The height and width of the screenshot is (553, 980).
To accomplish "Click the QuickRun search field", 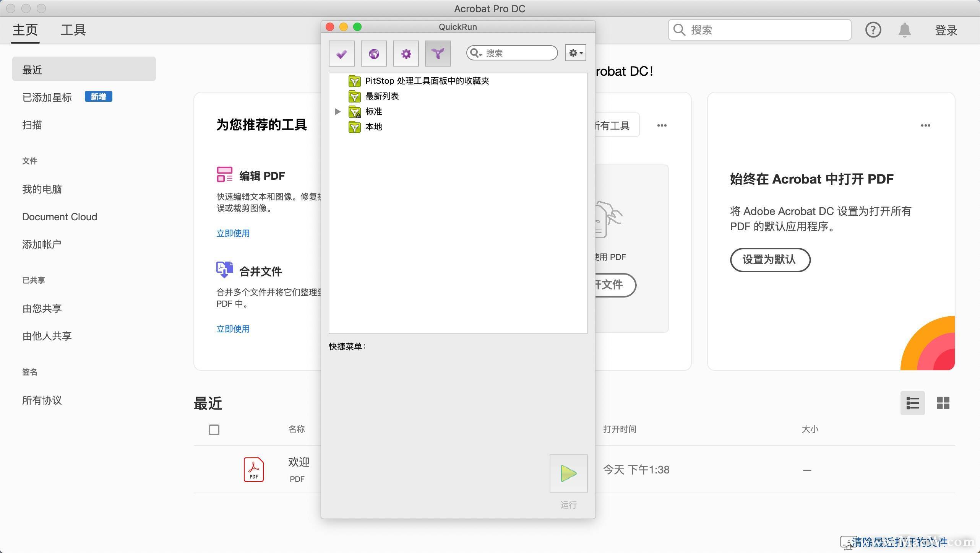I will (512, 53).
